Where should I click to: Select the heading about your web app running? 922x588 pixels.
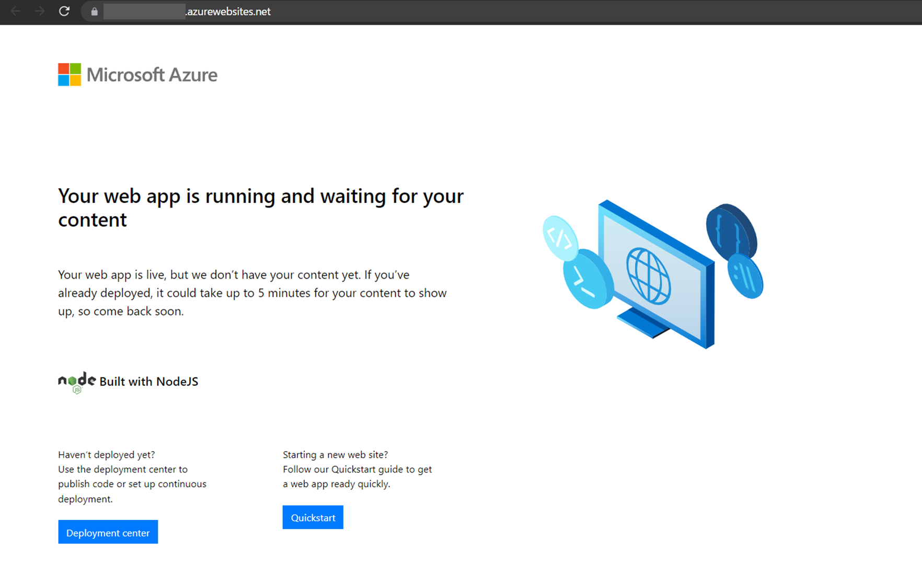(x=260, y=207)
